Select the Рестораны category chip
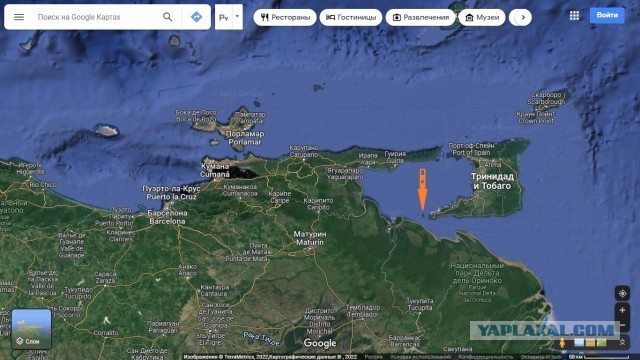 click(285, 18)
